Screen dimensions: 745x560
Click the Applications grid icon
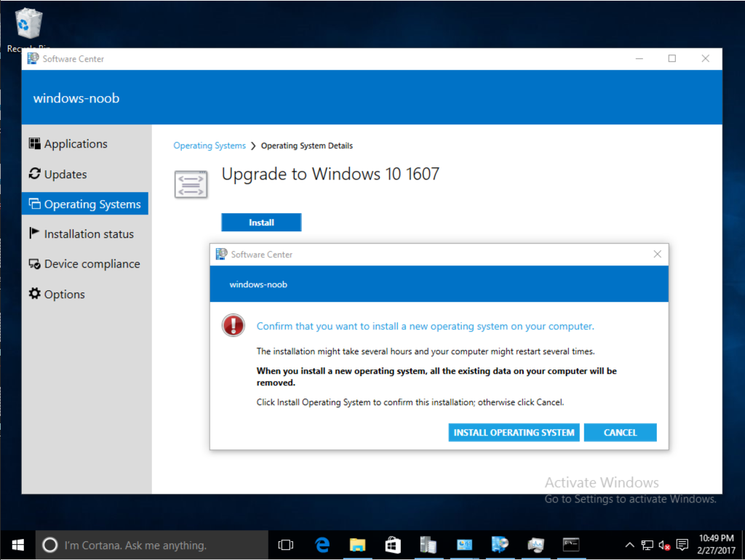(35, 143)
